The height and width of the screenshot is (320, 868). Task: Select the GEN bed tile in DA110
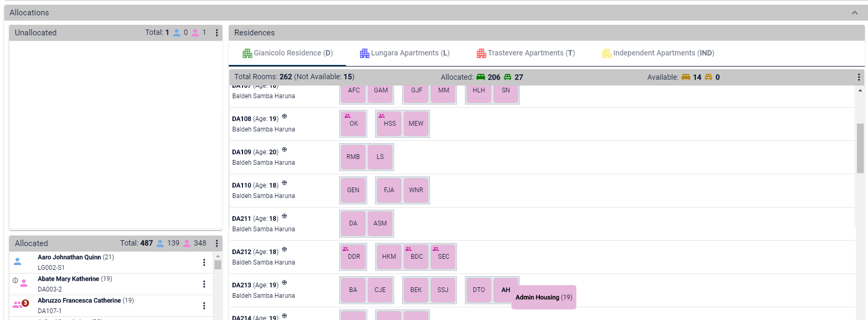coord(353,190)
